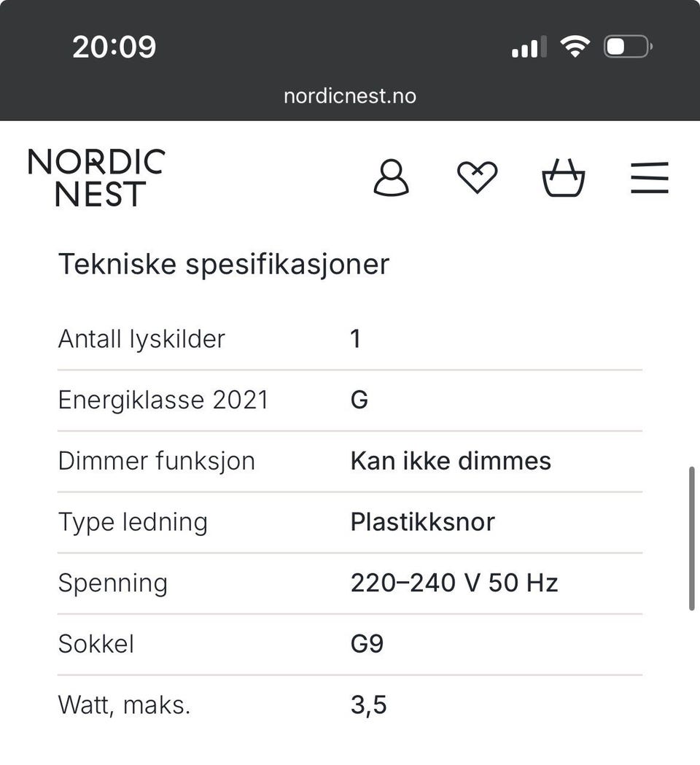
Task: Tap the cellular signal bars icon
Action: coord(529,47)
